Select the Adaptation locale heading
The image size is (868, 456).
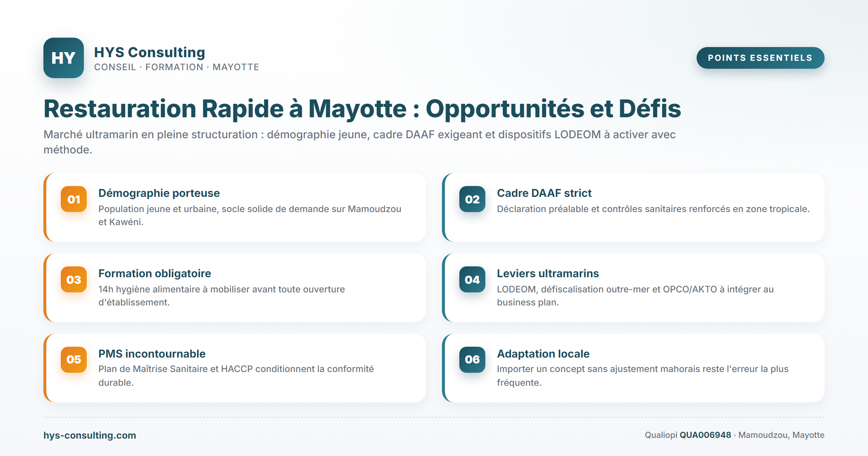coord(543,354)
